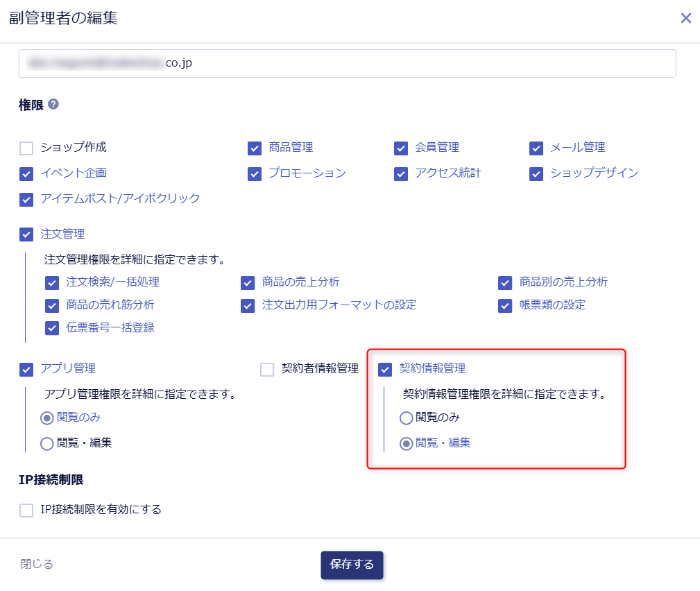Select 閲覧のみ under アプリ管理
700x591 pixels.
pos(47,418)
